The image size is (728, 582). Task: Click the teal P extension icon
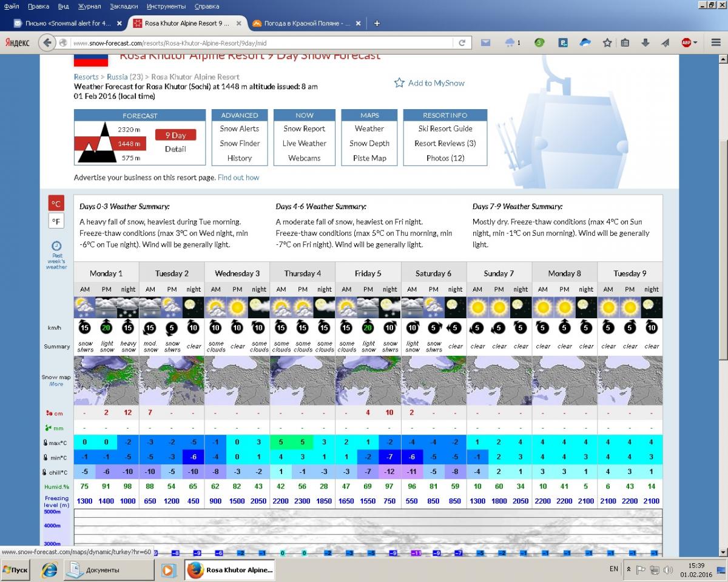tap(563, 43)
